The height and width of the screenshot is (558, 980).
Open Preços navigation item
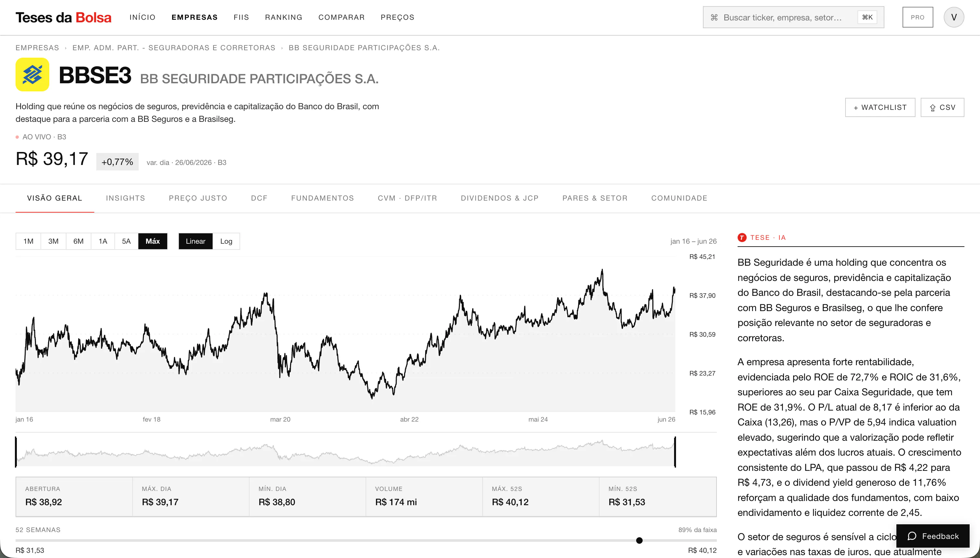pyautogui.click(x=397, y=17)
